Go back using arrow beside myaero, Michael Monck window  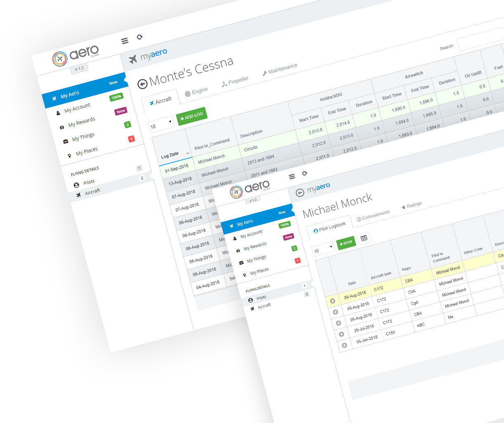click(x=300, y=192)
